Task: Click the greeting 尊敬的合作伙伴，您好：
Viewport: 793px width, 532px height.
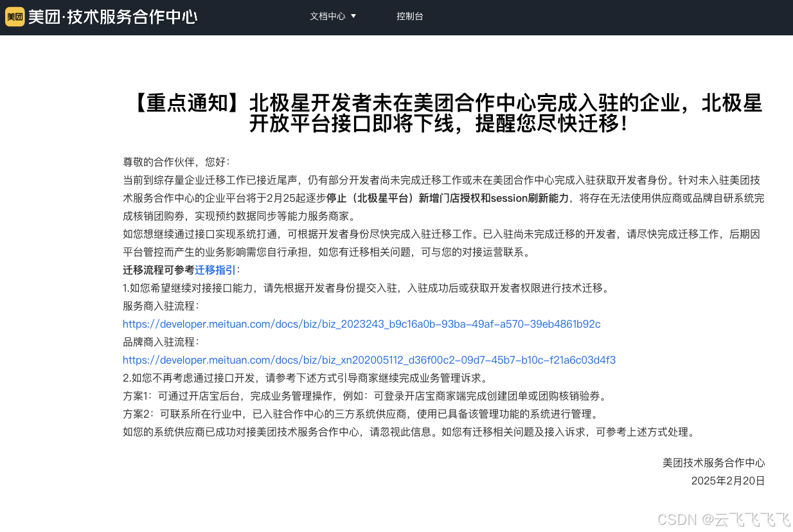Action: [x=176, y=162]
